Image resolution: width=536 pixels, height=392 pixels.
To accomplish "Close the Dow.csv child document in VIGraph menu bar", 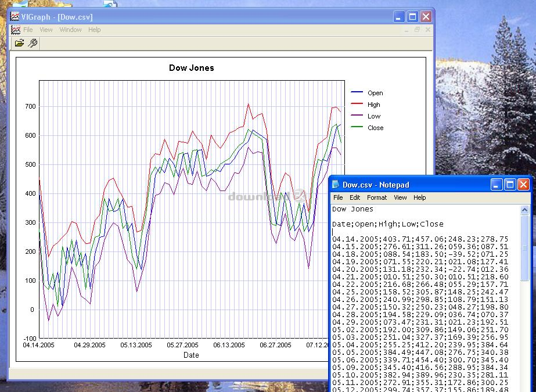I will tap(428, 30).
